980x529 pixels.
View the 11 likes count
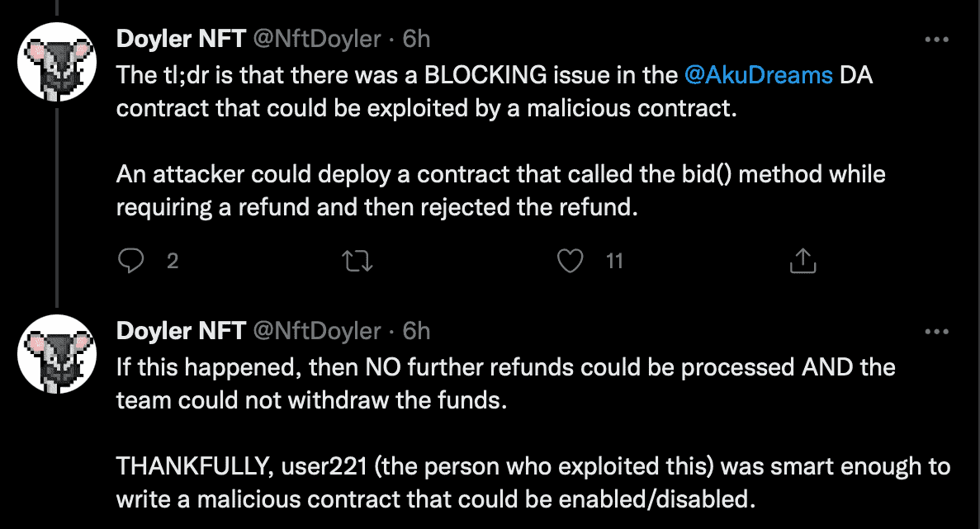(x=614, y=261)
